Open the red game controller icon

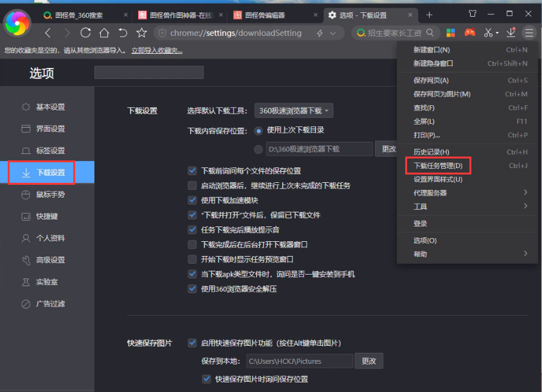469,33
